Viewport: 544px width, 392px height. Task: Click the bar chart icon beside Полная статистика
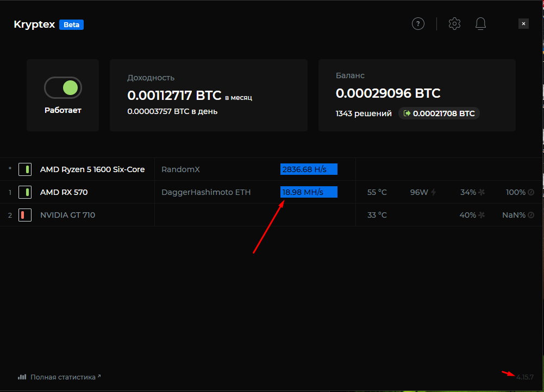(22, 377)
